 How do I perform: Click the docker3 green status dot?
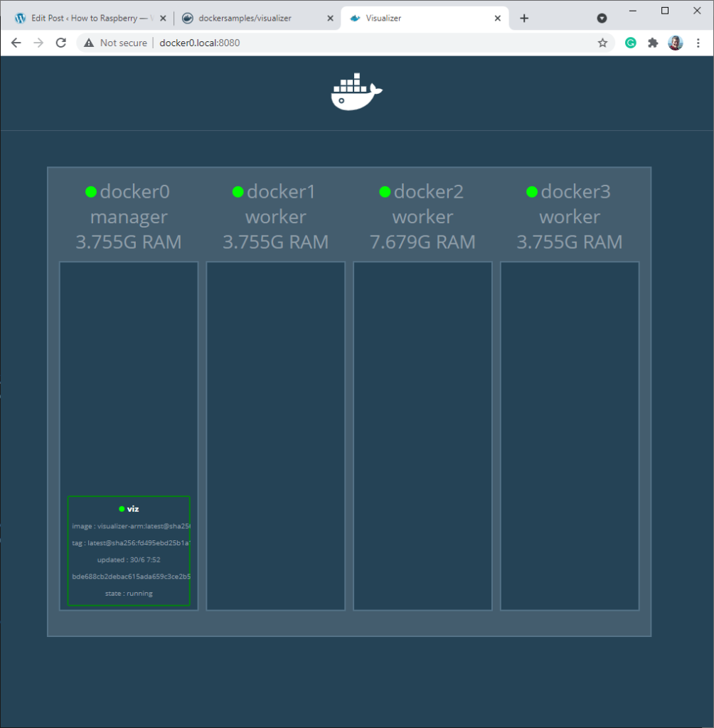click(532, 192)
